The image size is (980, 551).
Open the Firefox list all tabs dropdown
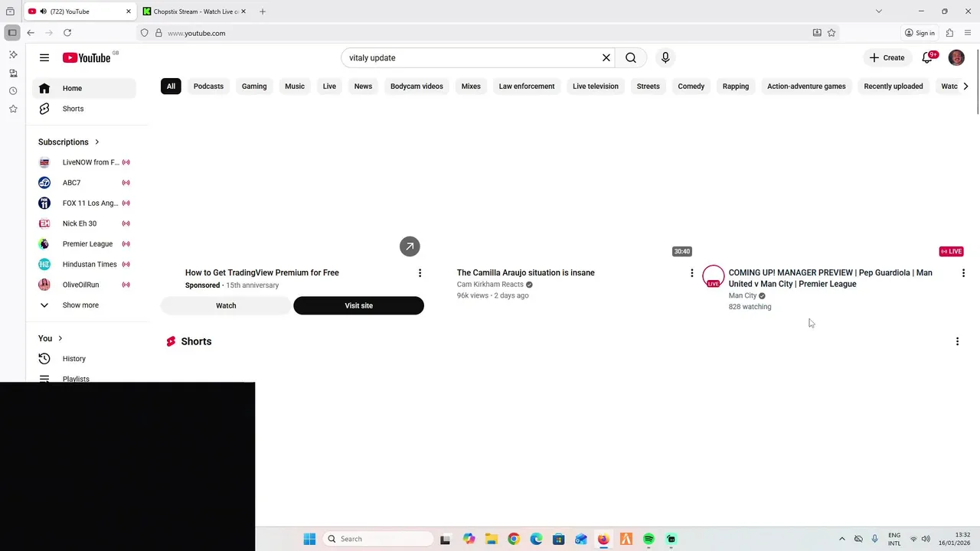[x=879, y=11]
